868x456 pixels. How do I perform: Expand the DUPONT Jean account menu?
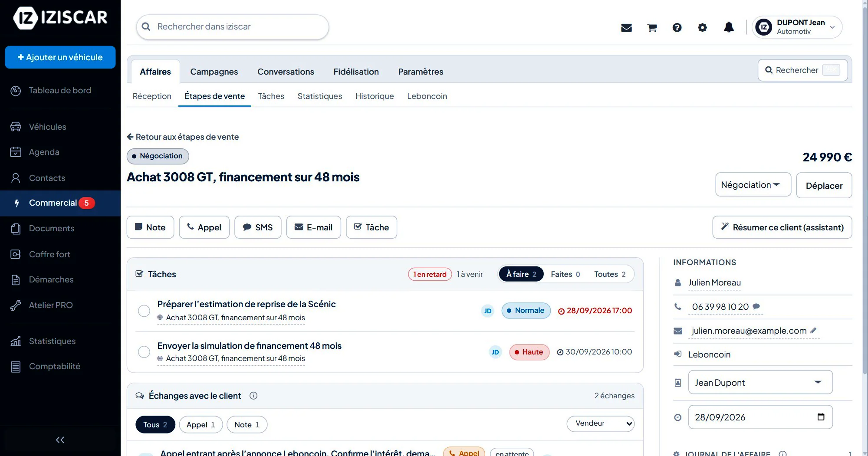tap(797, 27)
